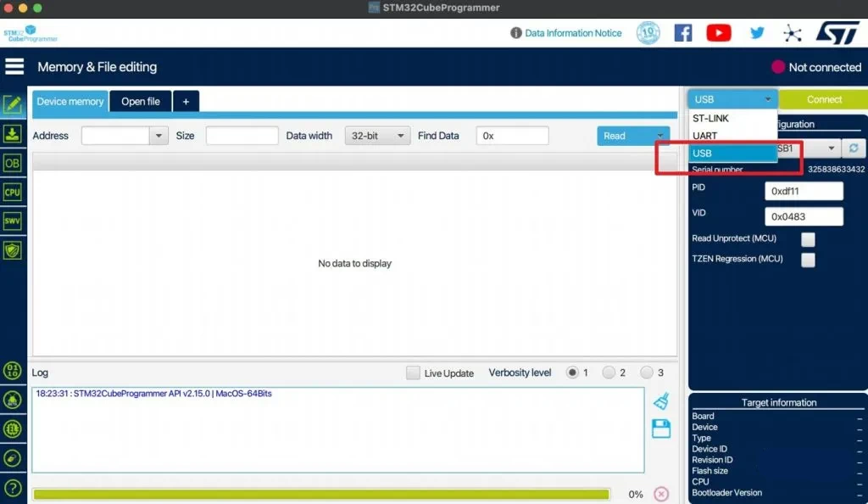Click the Flash size label
Screen dimensions: 868x504
point(709,471)
